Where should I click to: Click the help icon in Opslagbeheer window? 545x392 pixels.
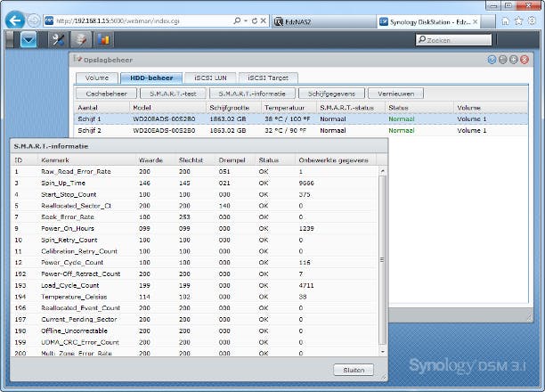tap(491, 60)
